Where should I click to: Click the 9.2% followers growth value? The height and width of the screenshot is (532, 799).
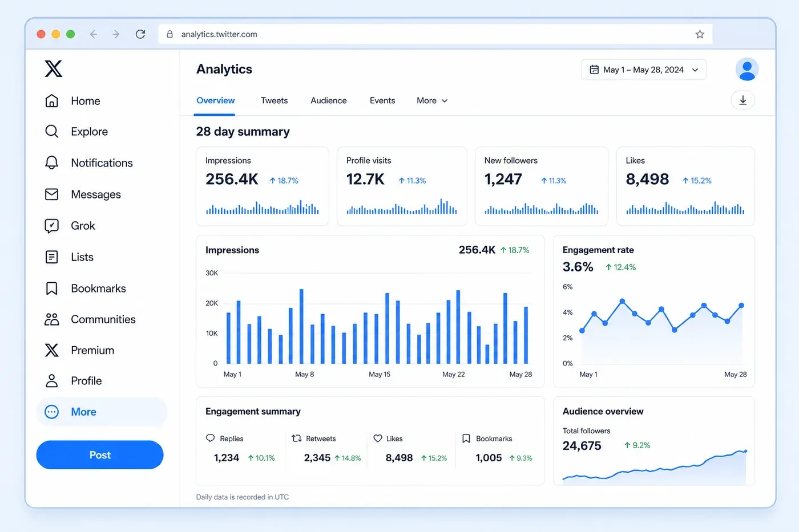pos(637,445)
